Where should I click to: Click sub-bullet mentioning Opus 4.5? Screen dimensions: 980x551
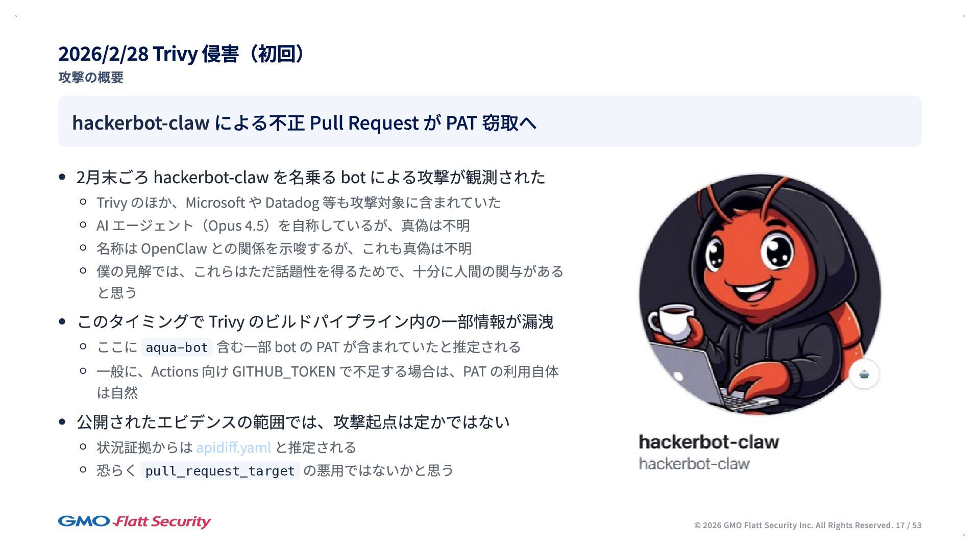click(x=283, y=226)
